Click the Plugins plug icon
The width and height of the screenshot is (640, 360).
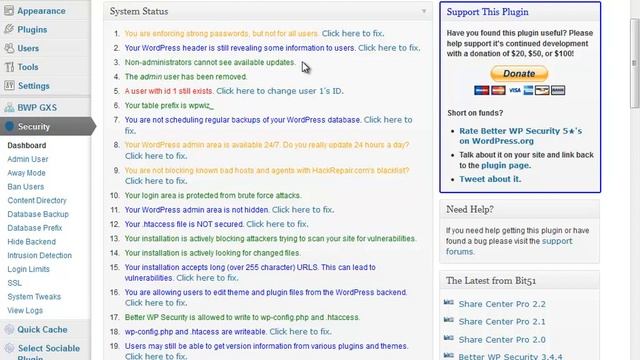pos(9,29)
